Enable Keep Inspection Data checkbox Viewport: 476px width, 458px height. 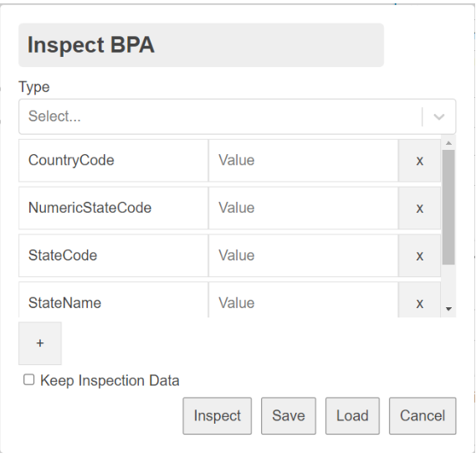pyautogui.click(x=28, y=380)
